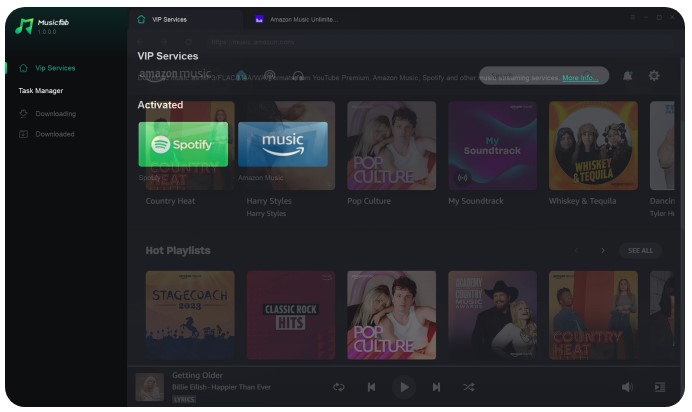Open the Amazon Music library headphones icon
The width and height of the screenshot is (692, 412).
pos(298,75)
